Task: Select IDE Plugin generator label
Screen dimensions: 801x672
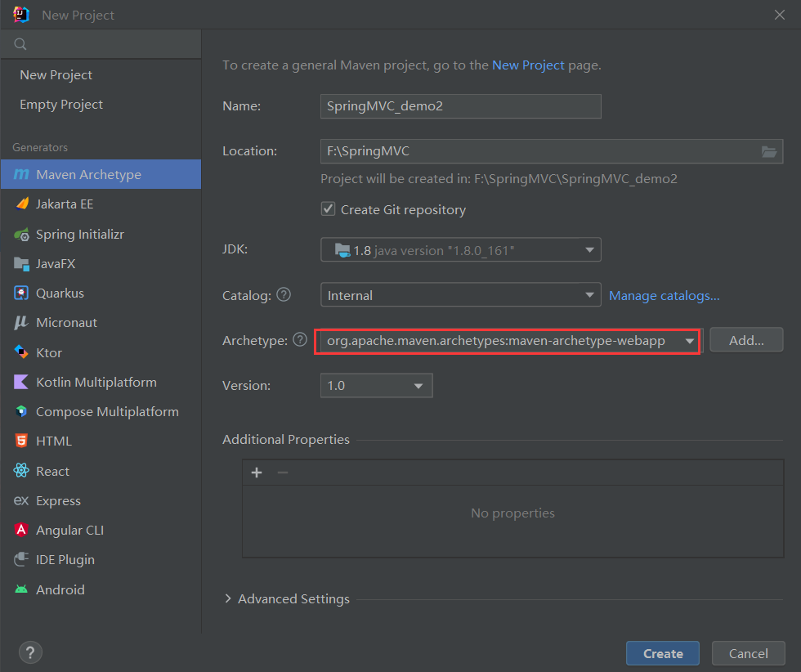Action: click(x=65, y=560)
